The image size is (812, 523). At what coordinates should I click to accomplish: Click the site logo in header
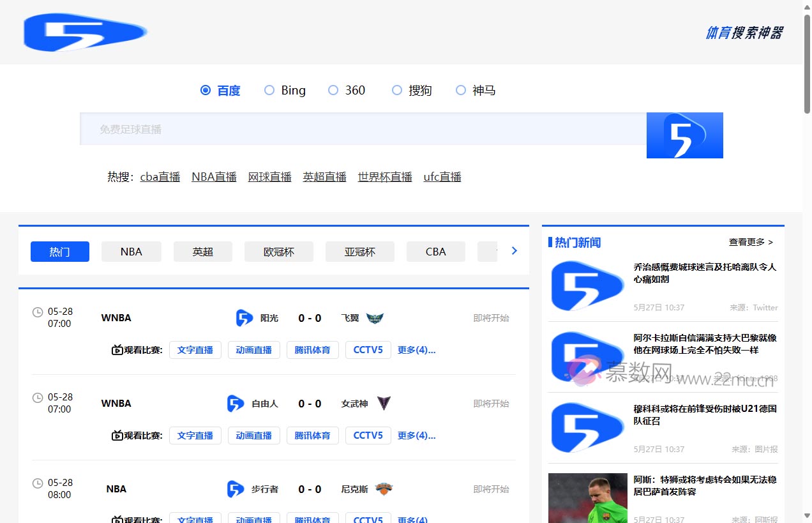(86, 33)
